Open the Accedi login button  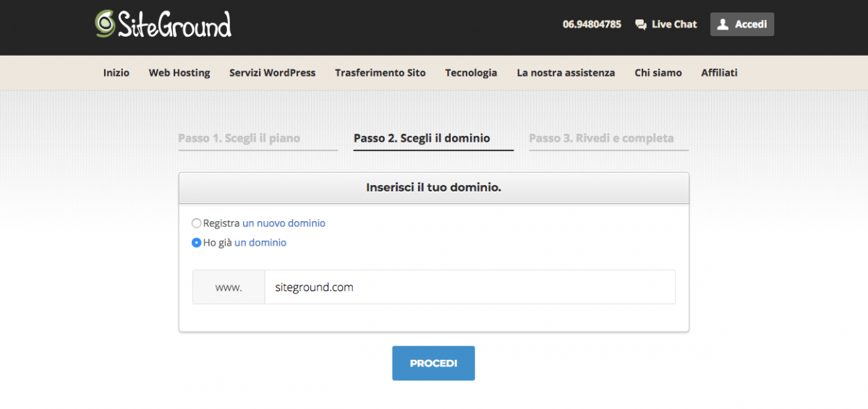[742, 24]
